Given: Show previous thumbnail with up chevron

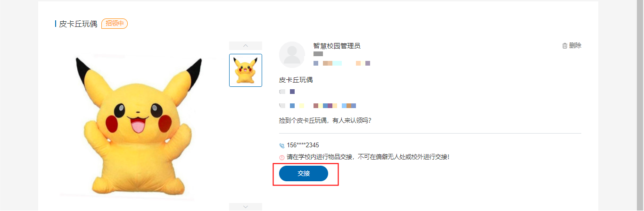Looking at the screenshot, I should click(x=246, y=46).
